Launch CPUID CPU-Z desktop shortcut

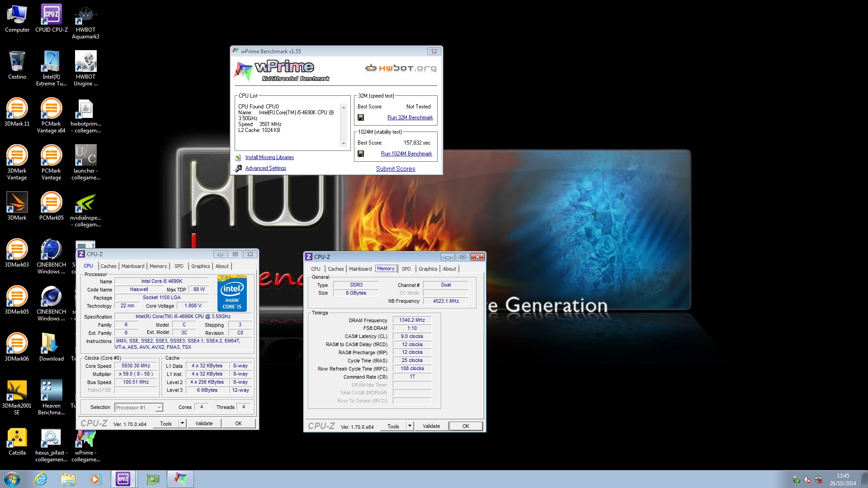(x=51, y=19)
